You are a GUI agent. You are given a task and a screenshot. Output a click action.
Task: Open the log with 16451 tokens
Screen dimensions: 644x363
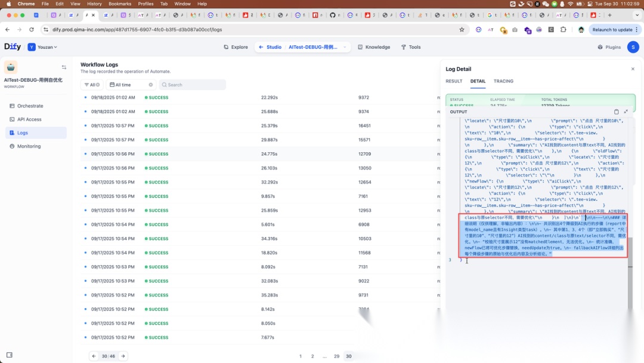(261, 126)
